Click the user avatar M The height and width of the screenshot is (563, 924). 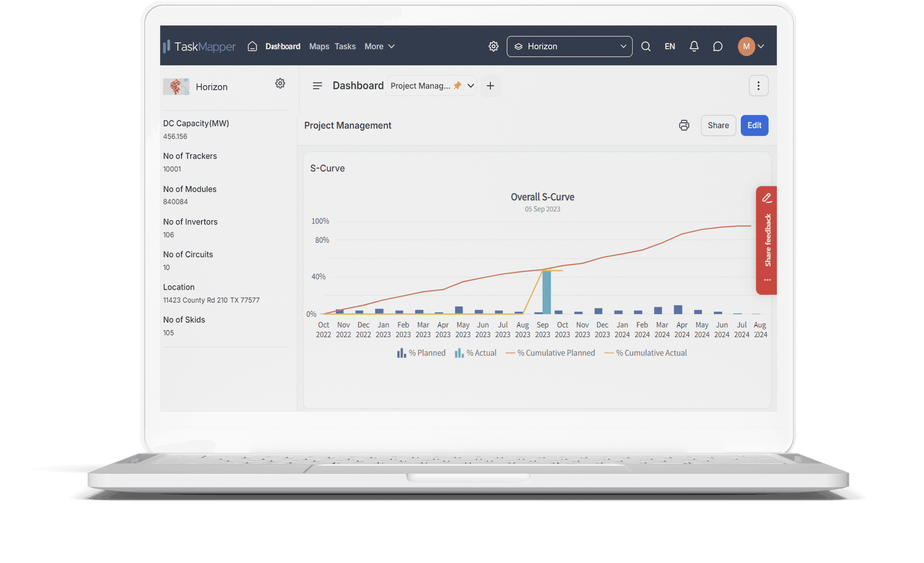click(x=746, y=46)
